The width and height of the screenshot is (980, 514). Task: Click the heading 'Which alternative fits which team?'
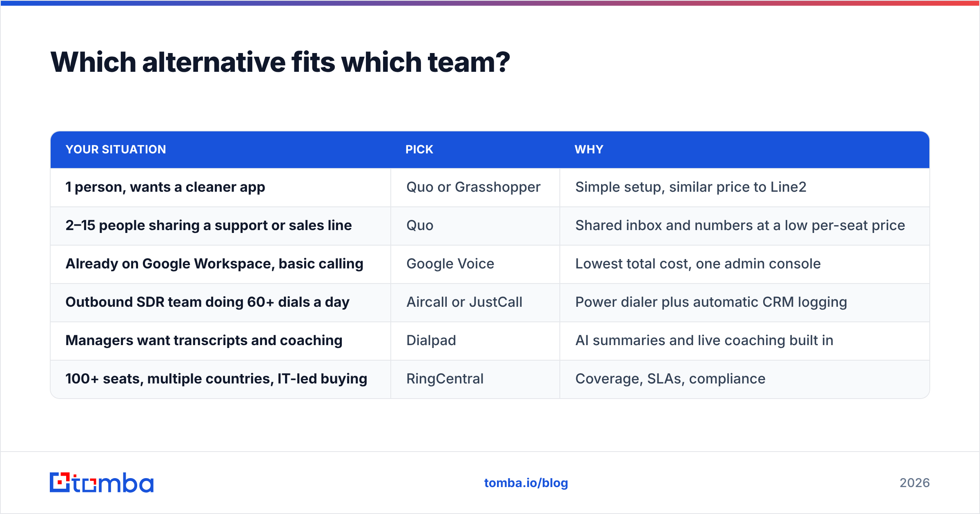(280, 62)
